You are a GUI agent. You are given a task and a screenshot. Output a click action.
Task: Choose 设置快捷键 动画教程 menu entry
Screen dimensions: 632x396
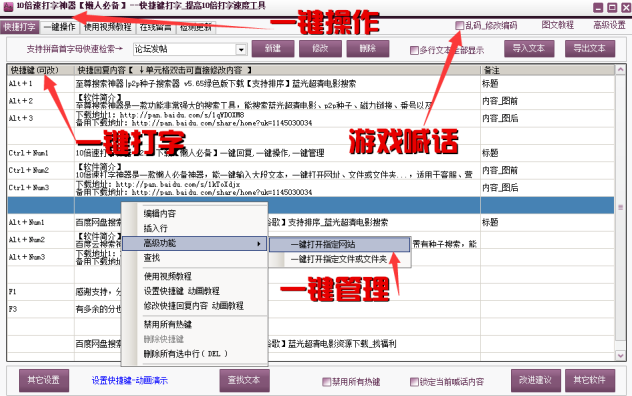pyautogui.click(x=182, y=291)
